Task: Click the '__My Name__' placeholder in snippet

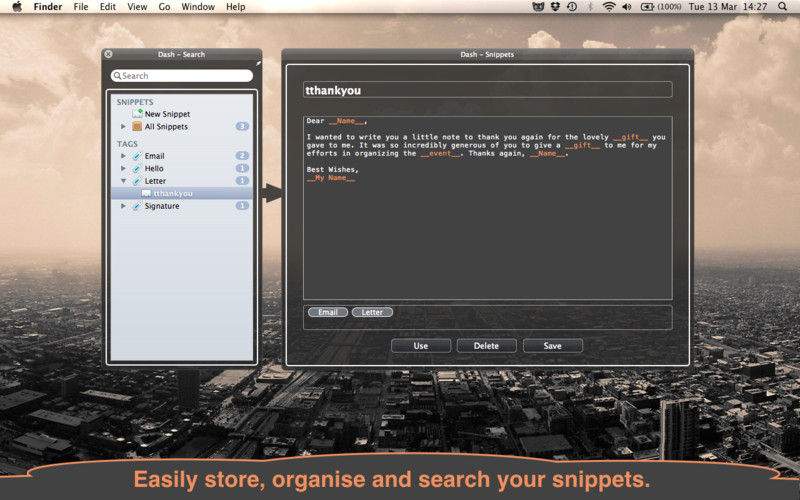Action: [331, 178]
